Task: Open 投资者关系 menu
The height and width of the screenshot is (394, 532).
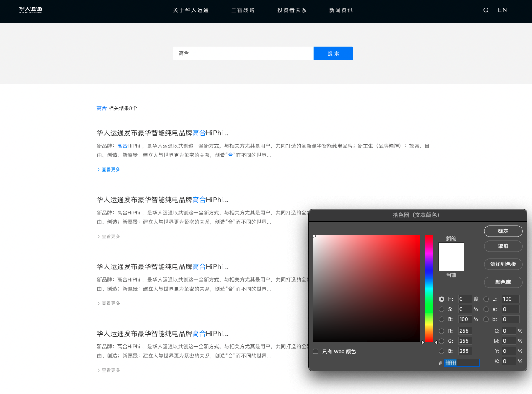Action: (292, 10)
